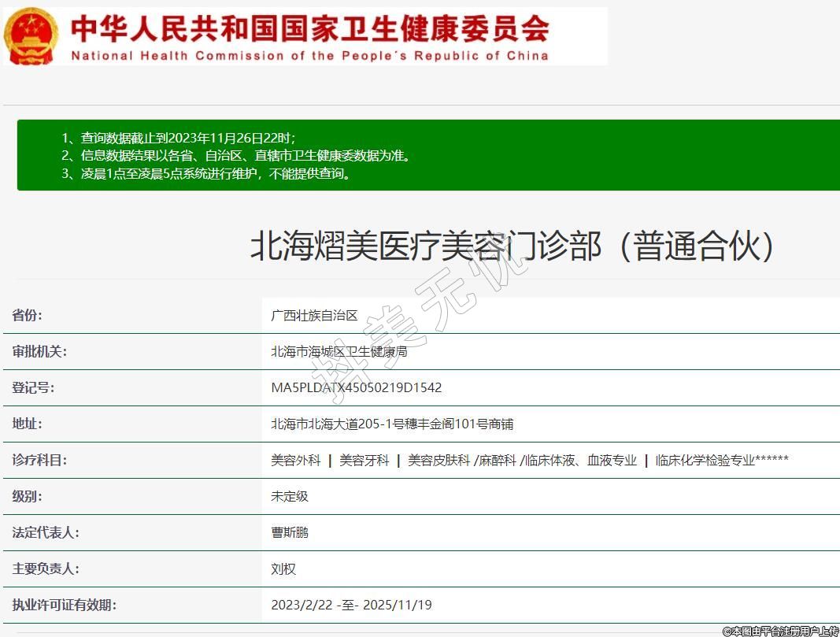This screenshot has height=637, width=840.
Task: Click the legal representative name 曹斯鹏
Action: (290, 533)
